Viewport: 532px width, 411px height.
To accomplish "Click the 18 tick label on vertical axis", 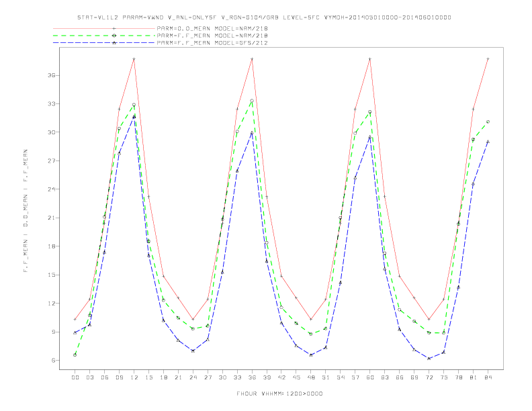I will coord(51,246).
